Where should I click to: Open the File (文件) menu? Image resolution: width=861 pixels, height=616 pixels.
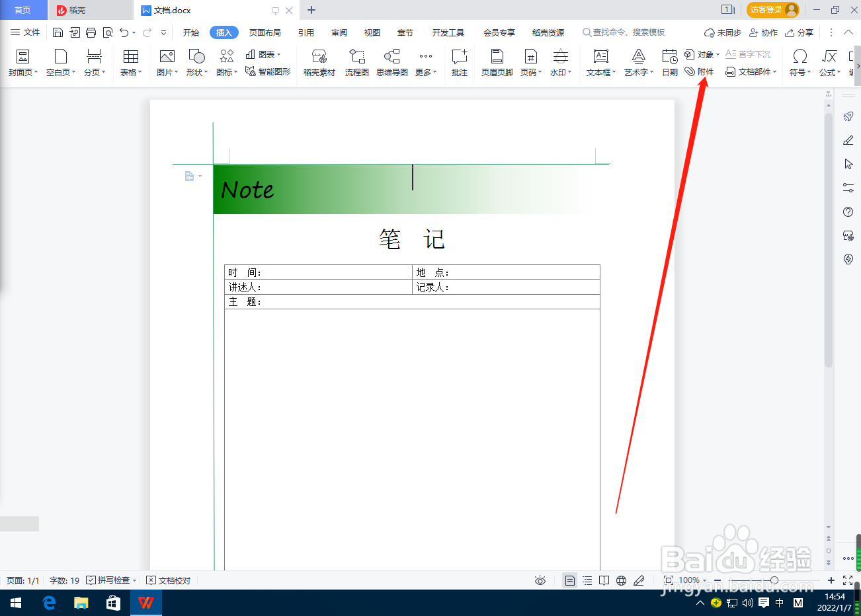(25, 32)
